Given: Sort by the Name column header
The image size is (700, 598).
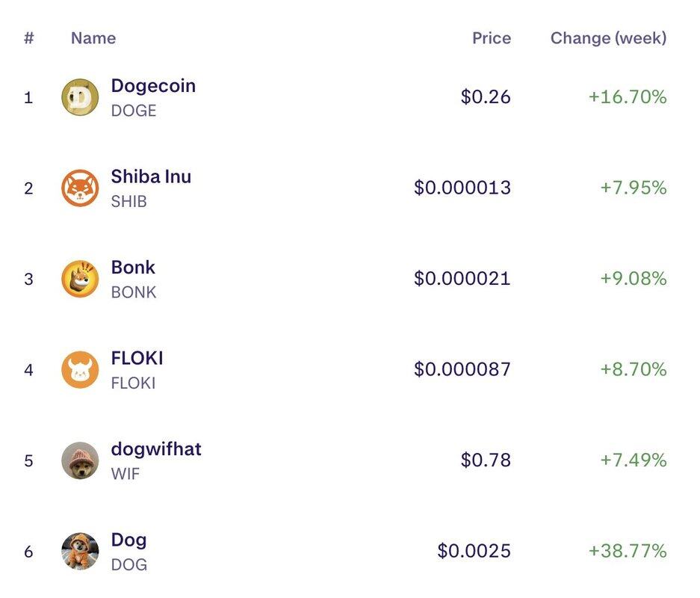Looking at the screenshot, I should (x=93, y=38).
